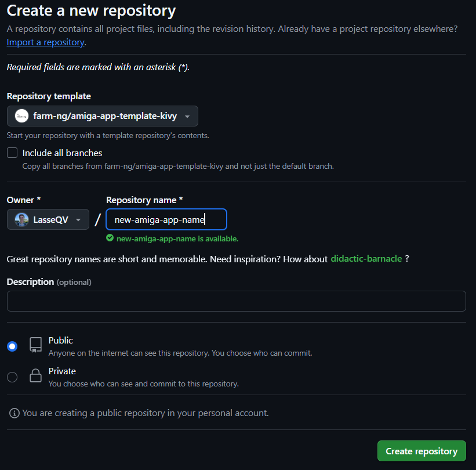Click the farm-ng template avatar icon
Viewport: 476px width, 470px height.
tap(21, 116)
